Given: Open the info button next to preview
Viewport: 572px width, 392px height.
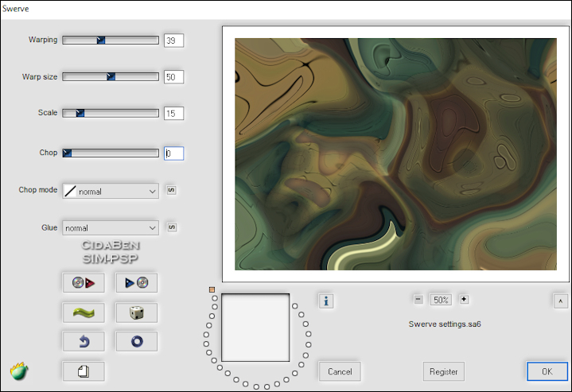Looking at the screenshot, I should click(x=325, y=300).
